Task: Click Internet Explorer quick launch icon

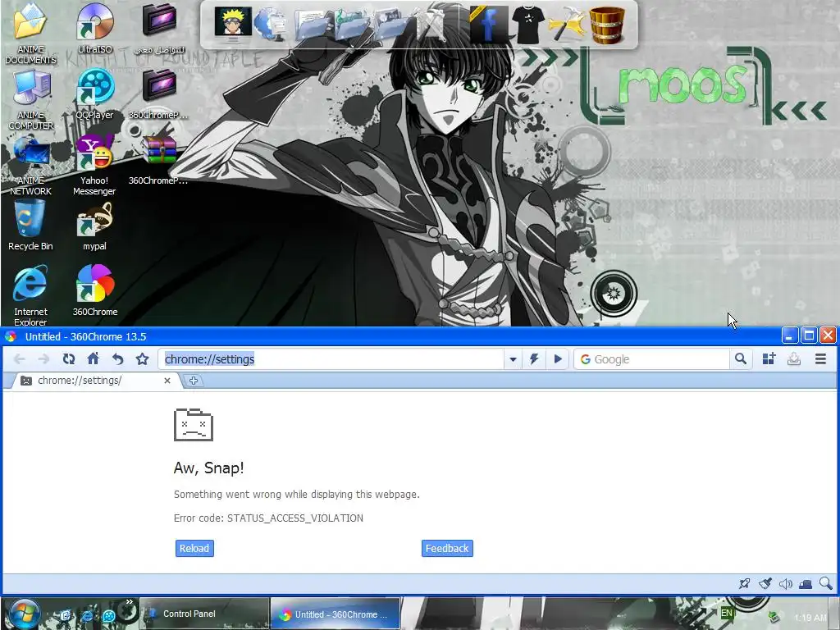Action: [x=87, y=616]
